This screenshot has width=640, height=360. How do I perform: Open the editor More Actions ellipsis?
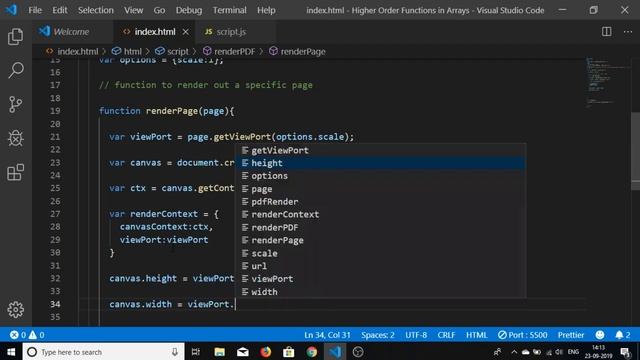point(628,31)
